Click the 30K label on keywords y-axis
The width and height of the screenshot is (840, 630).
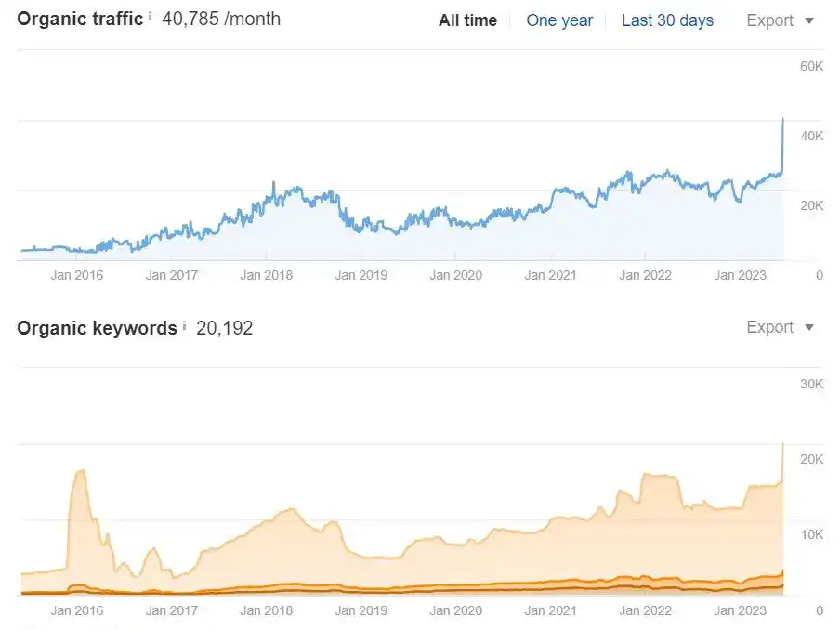811,385
